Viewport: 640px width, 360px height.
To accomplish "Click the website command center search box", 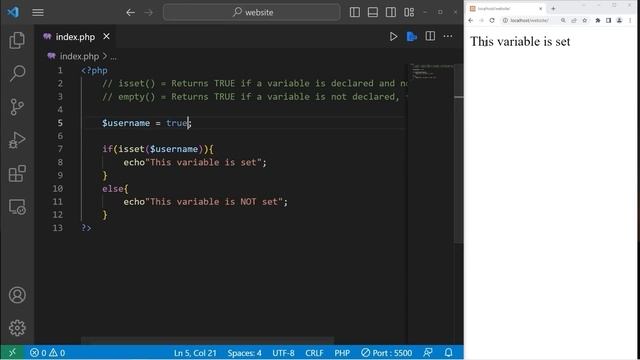I will click(x=251, y=12).
